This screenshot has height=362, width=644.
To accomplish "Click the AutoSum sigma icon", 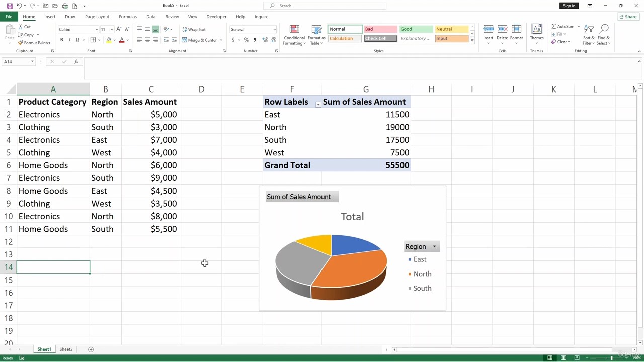I will 554,26.
